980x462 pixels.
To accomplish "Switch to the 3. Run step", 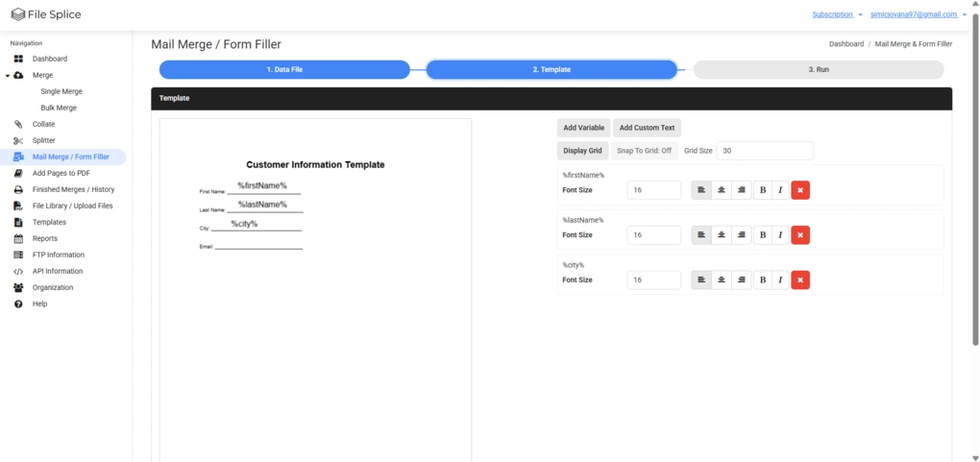I will (x=819, y=69).
